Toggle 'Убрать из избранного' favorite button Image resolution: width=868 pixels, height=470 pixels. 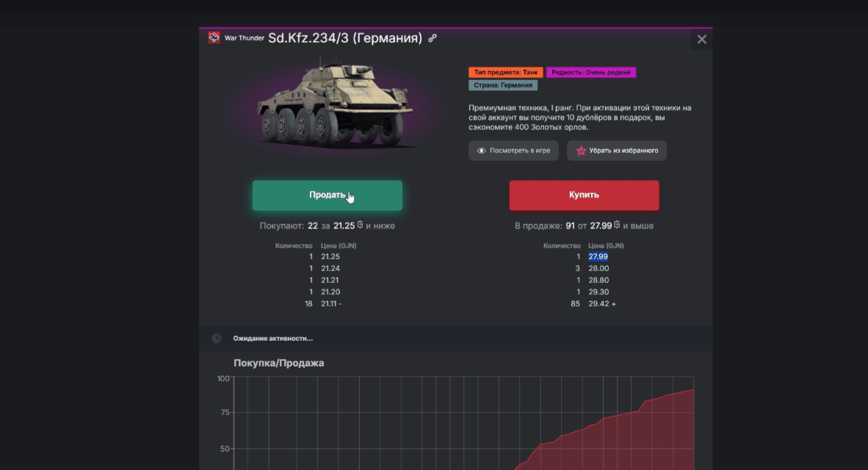click(616, 151)
